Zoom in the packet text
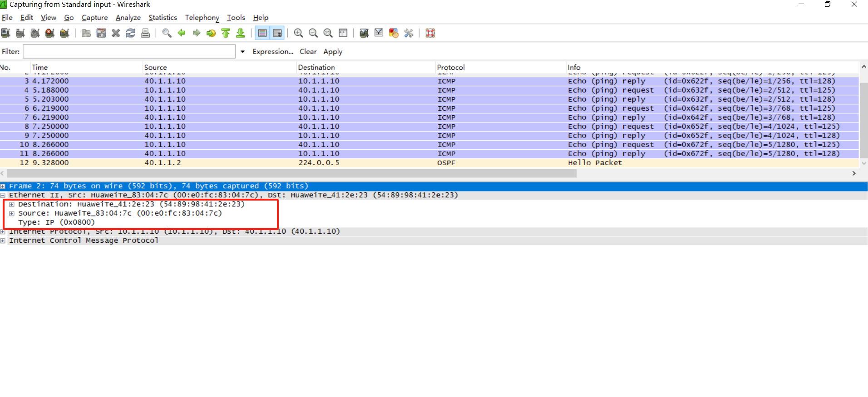Image resolution: width=868 pixels, height=397 pixels. tap(298, 33)
